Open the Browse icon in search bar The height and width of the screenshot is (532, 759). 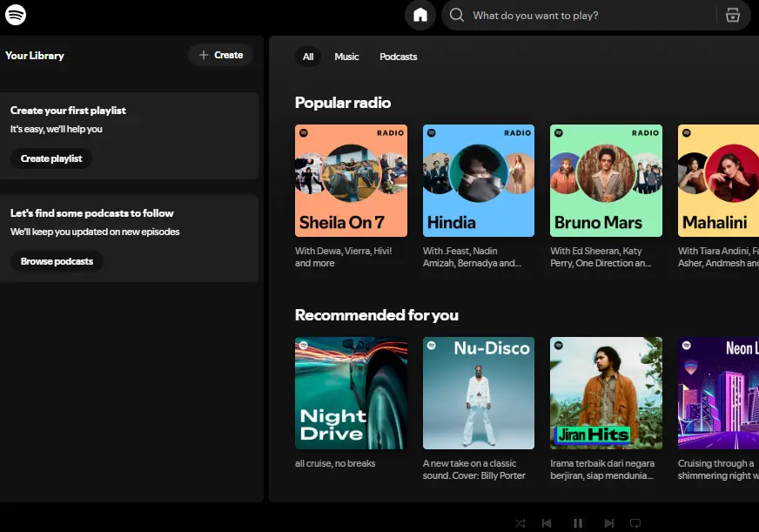[x=733, y=15]
